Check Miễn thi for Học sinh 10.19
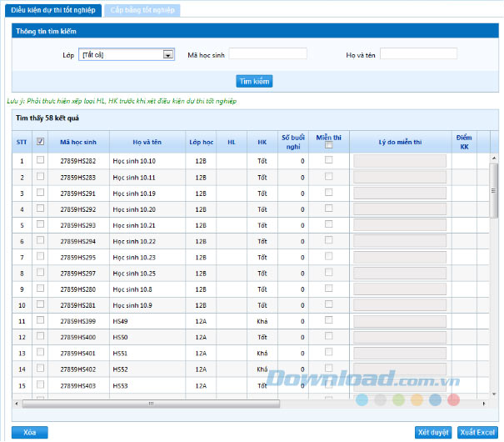 [x=329, y=193]
